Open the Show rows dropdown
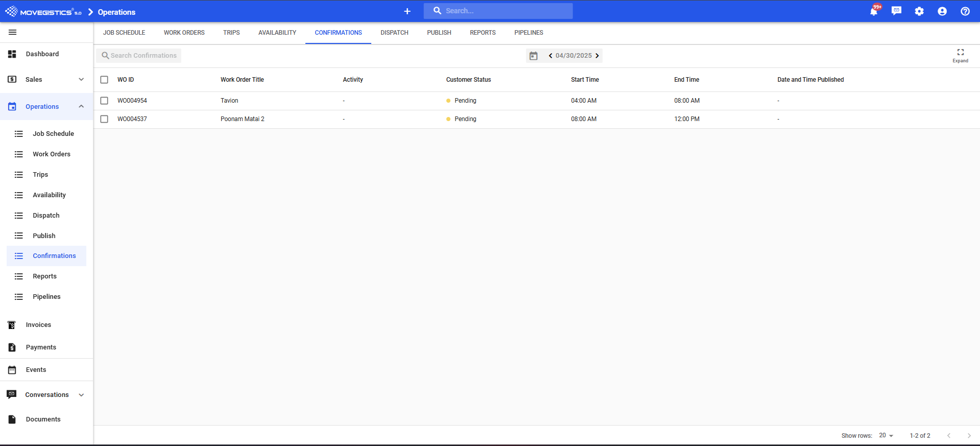The image size is (980, 446). point(886,435)
